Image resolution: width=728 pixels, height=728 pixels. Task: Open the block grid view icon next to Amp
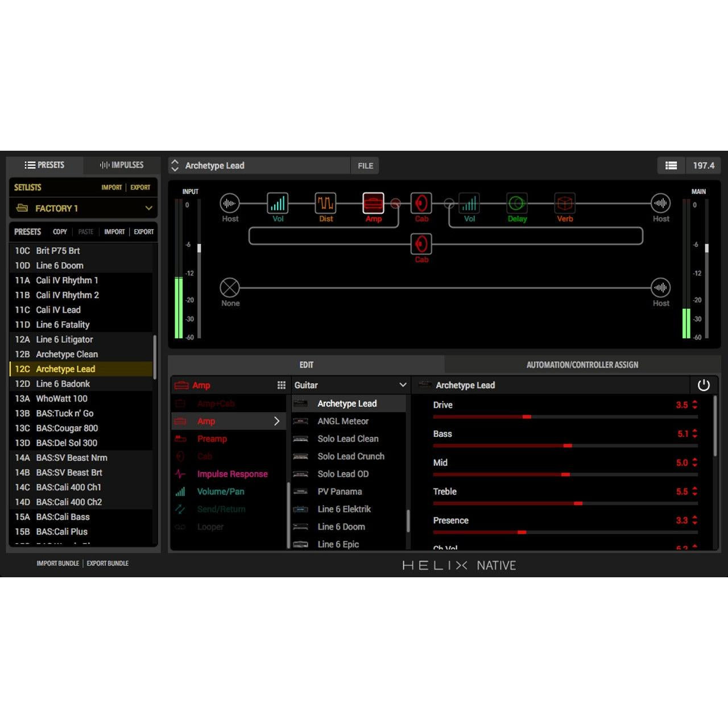pyautogui.click(x=282, y=384)
